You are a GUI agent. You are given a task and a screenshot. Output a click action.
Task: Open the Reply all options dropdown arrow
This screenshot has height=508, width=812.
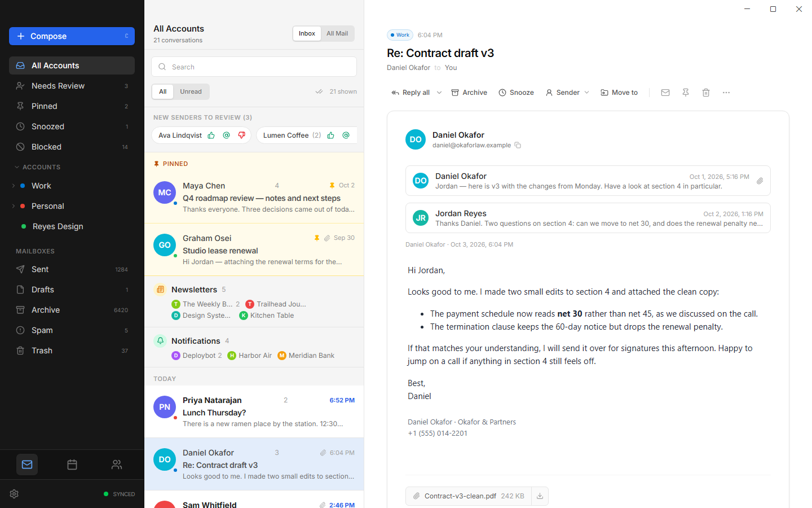point(439,93)
